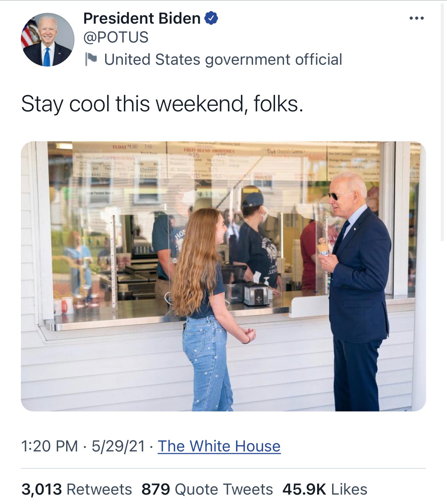Click the "United States government official" label
Screen dimensions: 447x504
(223, 60)
